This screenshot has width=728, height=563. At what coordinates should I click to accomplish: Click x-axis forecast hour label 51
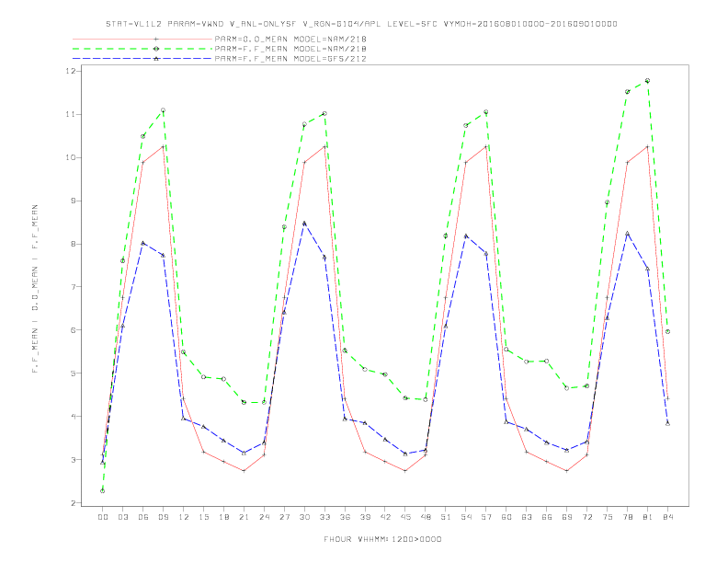[446, 517]
